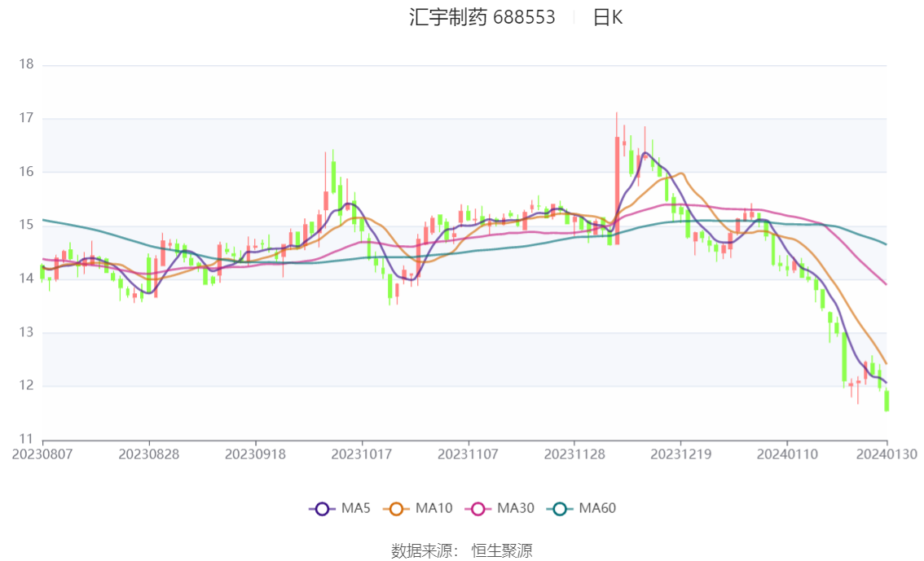Toggle the MA30 legend series
Image resolution: width=924 pixels, height=561 pixels.
(499, 509)
